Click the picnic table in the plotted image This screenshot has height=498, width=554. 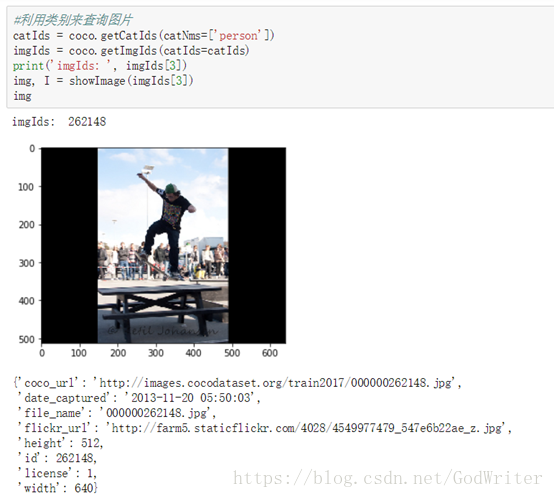pos(163,307)
